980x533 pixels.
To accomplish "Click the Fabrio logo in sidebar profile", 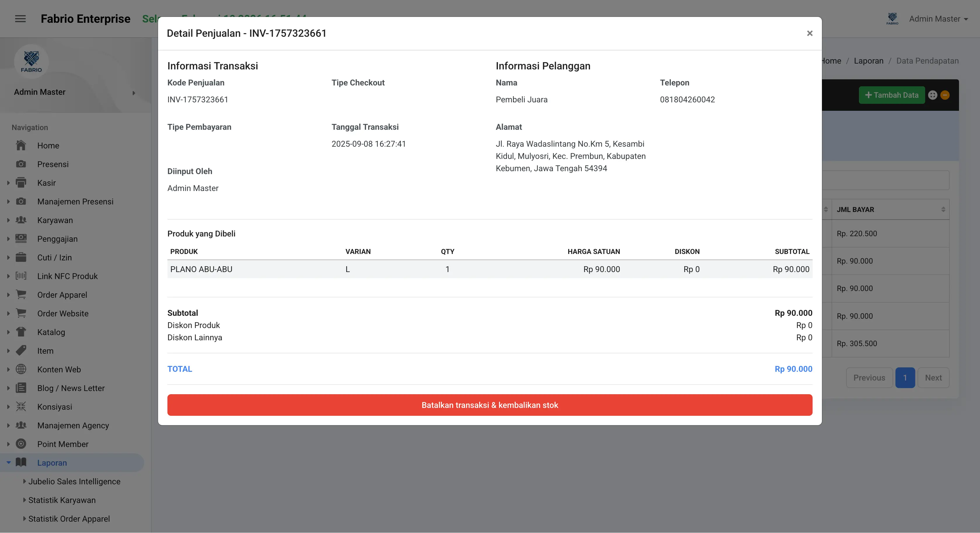I will pyautogui.click(x=31, y=61).
